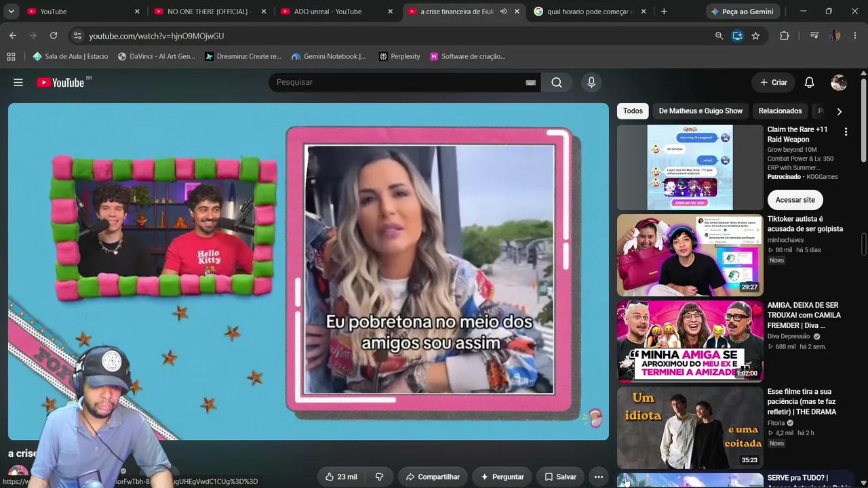Click the magnifier search button on YouTube
The image size is (868, 488).
(557, 83)
